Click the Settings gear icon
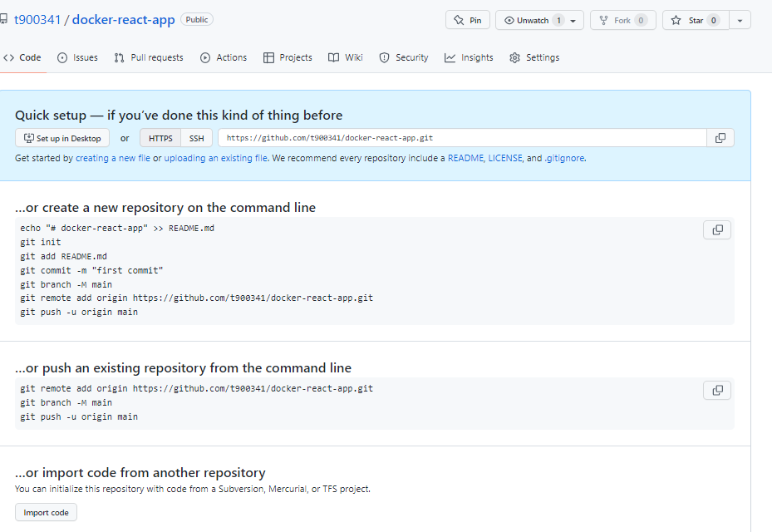Image resolution: width=772 pixels, height=532 pixels. tap(514, 57)
